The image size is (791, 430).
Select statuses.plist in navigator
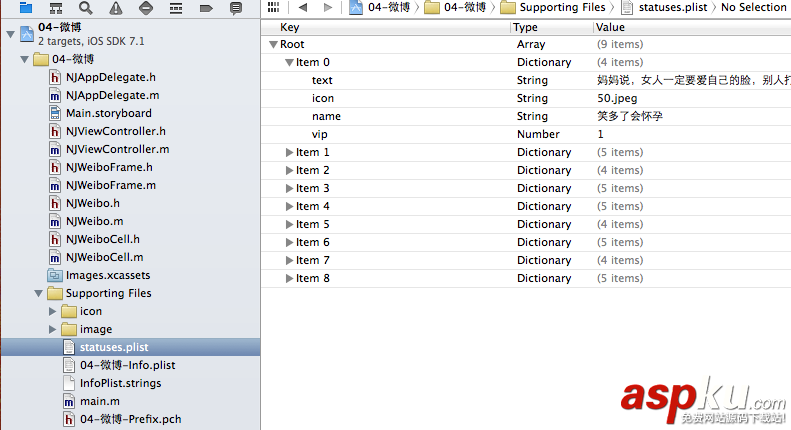click(131, 347)
